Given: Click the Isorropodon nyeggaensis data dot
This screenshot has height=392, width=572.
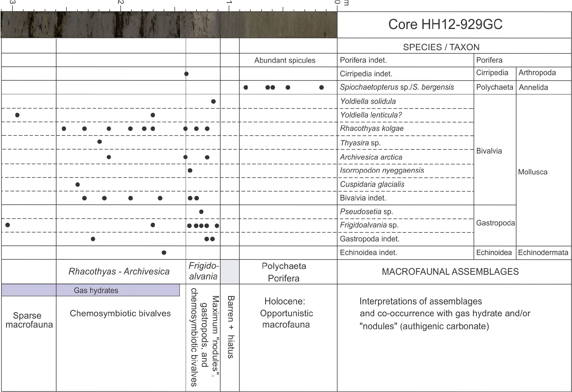Looking at the screenshot, I should pyautogui.click(x=190, y=170).
